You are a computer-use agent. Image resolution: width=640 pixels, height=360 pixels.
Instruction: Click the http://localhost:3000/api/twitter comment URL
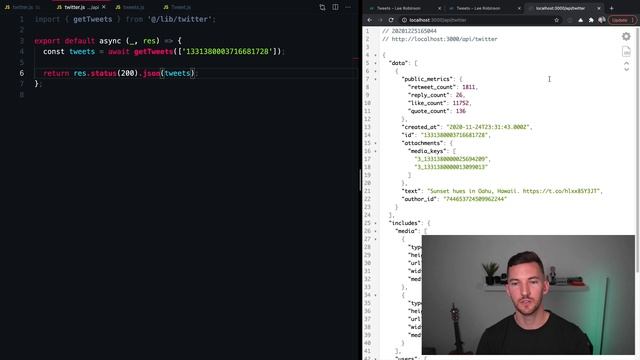(444, 39)
